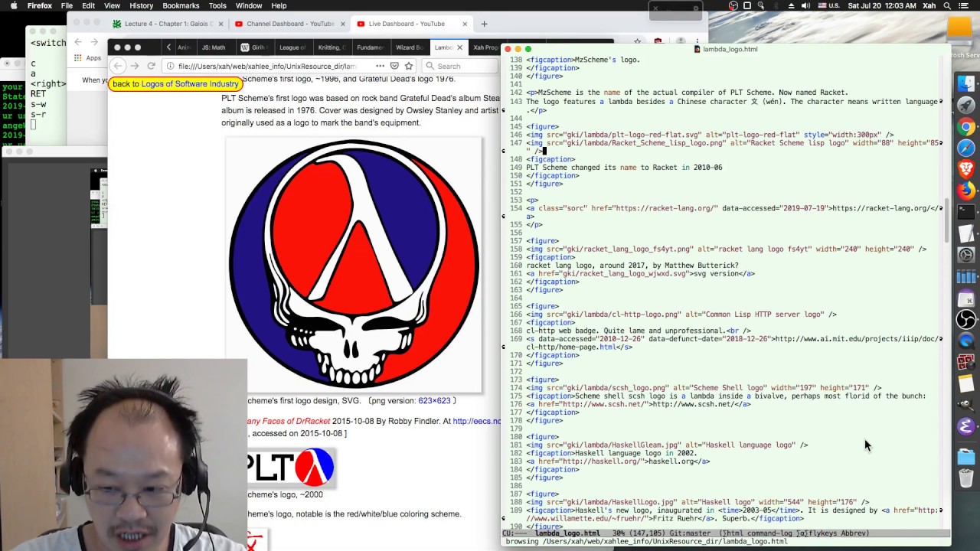Bookmark this page with the star icon
The image size is (980, 551).
pos(409,66)
